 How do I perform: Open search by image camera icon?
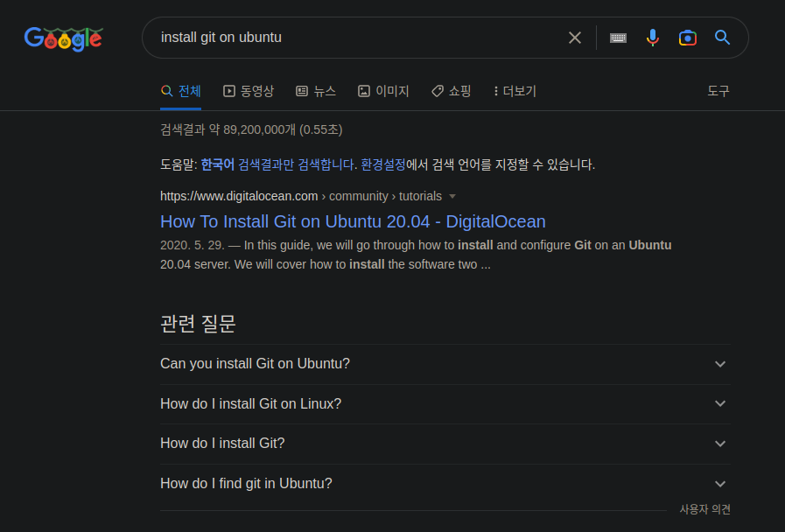687,38
